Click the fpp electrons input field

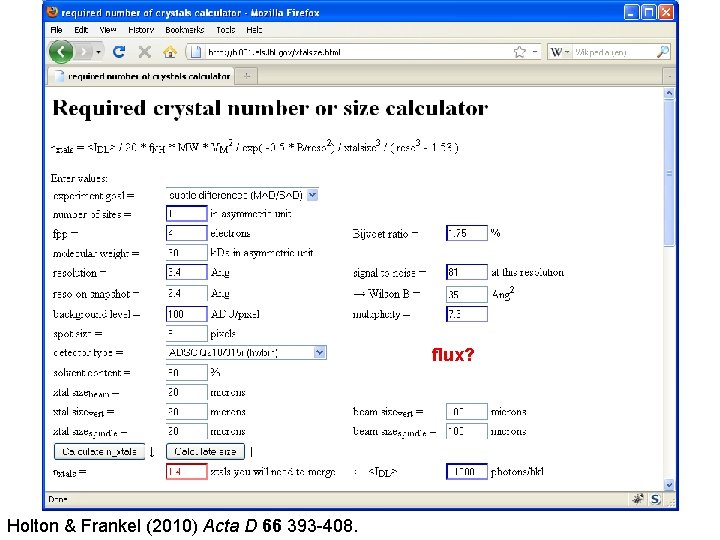click(186, 233)
